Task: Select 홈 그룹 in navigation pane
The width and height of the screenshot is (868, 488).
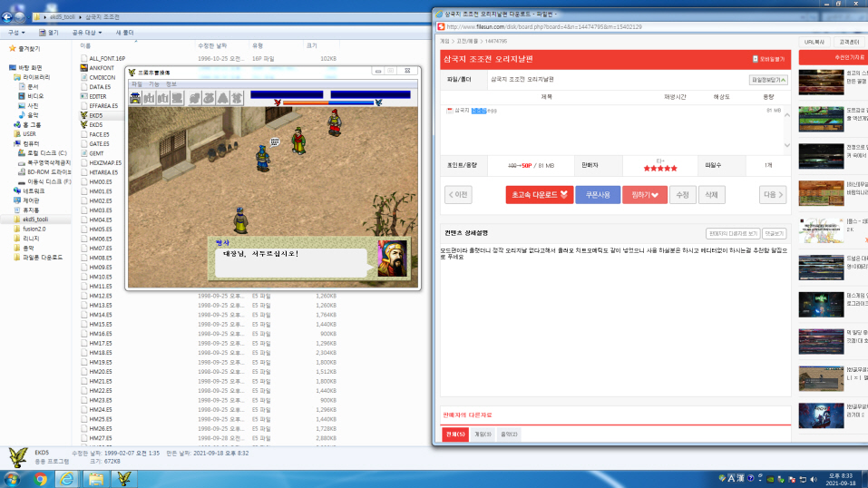Action: point(26,124)
